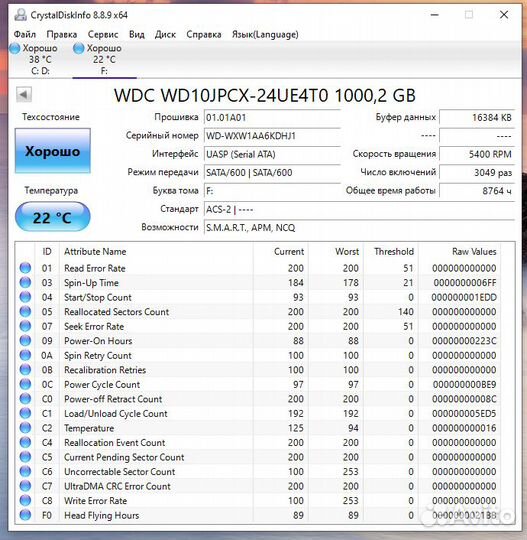Click status orb for Load/Unload Cycle Count
This screenshot has height=540, width=527.
pyautogui.click(x=25, y=413)
